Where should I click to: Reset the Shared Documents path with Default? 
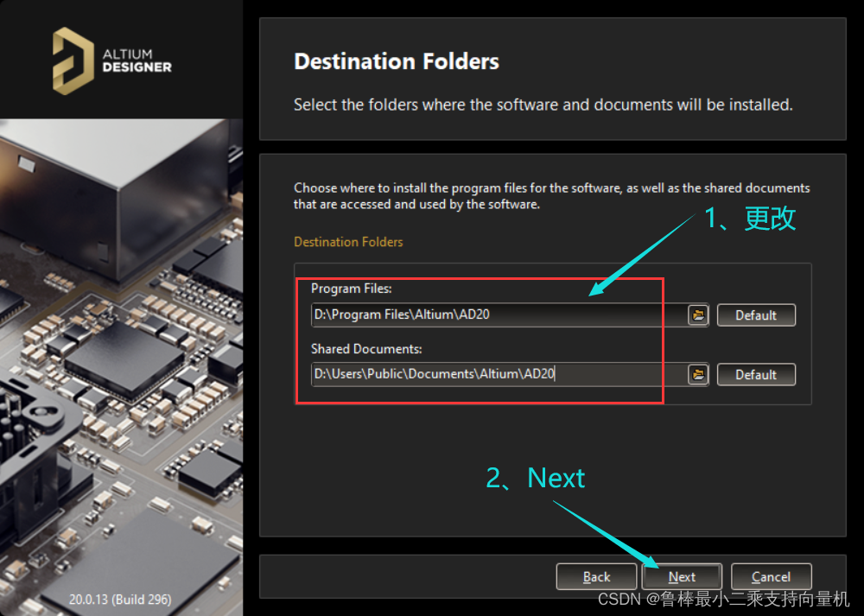tap(756, 375)
